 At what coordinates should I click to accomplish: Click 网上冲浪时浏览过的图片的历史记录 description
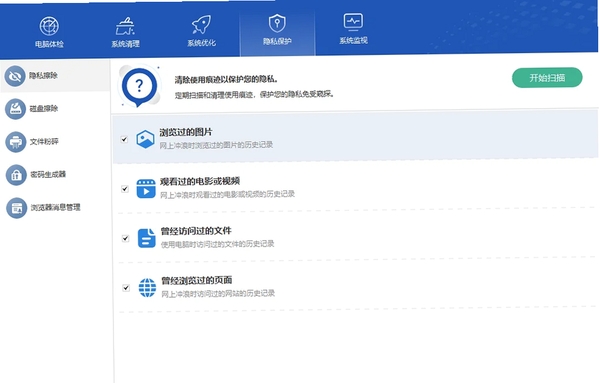point(216,145)
